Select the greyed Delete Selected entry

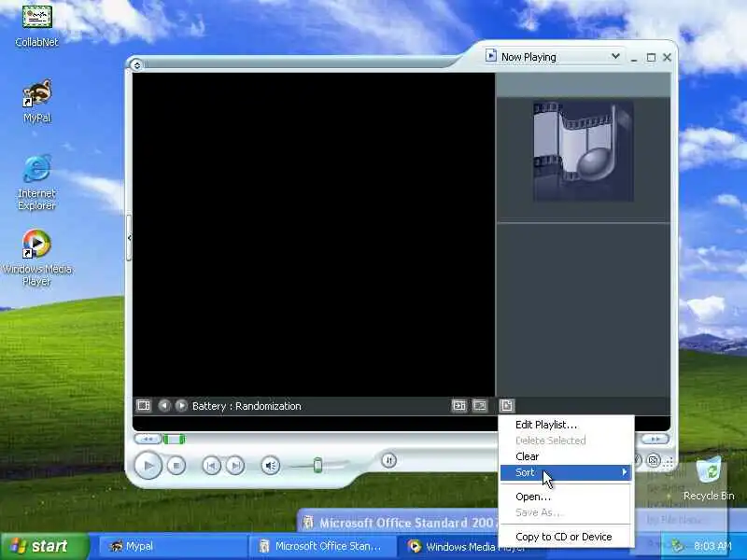tap(567, 441)
